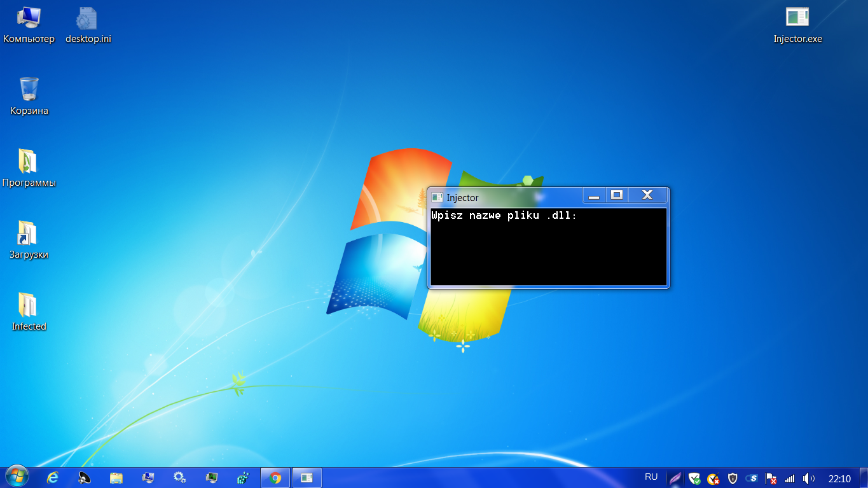Open the Registry Editor cubes taskbar icon

pyautogui.click(x=243, y=478)
